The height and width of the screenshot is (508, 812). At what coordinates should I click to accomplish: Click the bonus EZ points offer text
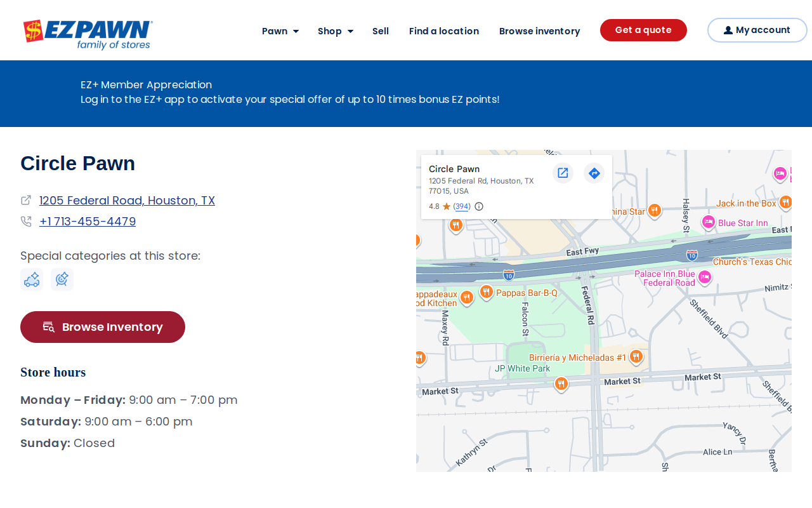coord(290,100)
